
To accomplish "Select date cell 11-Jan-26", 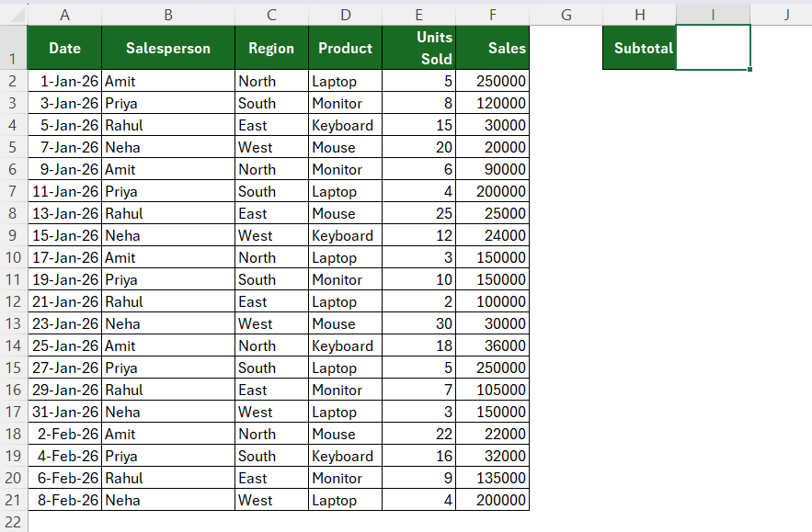I will pyautogui.click(x=64, y=191).
